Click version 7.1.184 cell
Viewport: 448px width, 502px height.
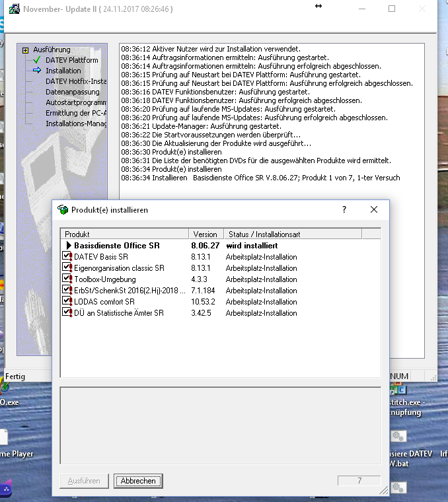click(x=203, y=291)
